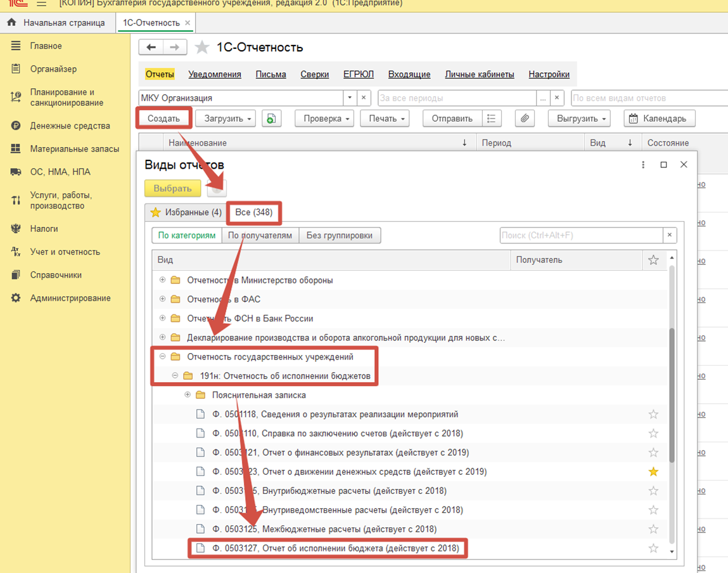Open ОС, НМА, НПА section
Viewport: 728px width, 573px height.
click(x=60, y=172)
